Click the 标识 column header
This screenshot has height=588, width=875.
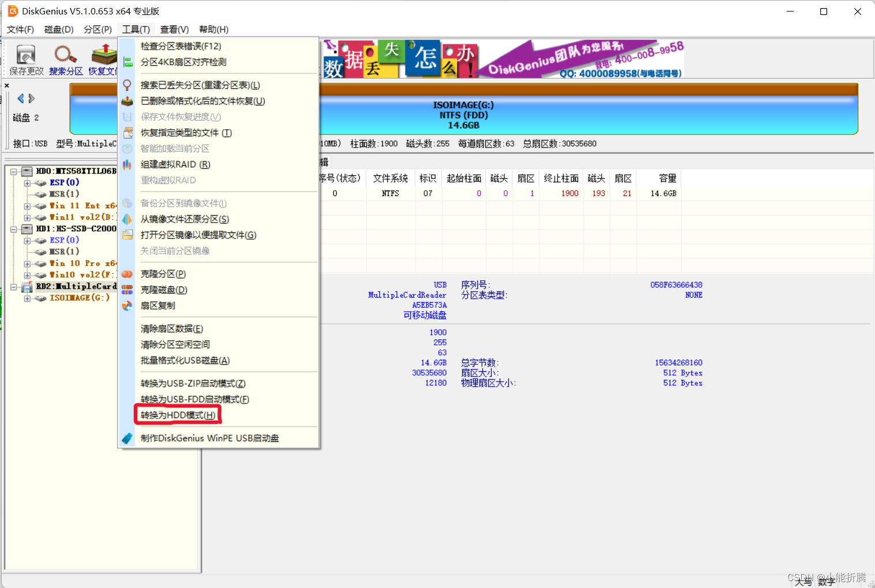pyautogui.click(x=428, y=179)
